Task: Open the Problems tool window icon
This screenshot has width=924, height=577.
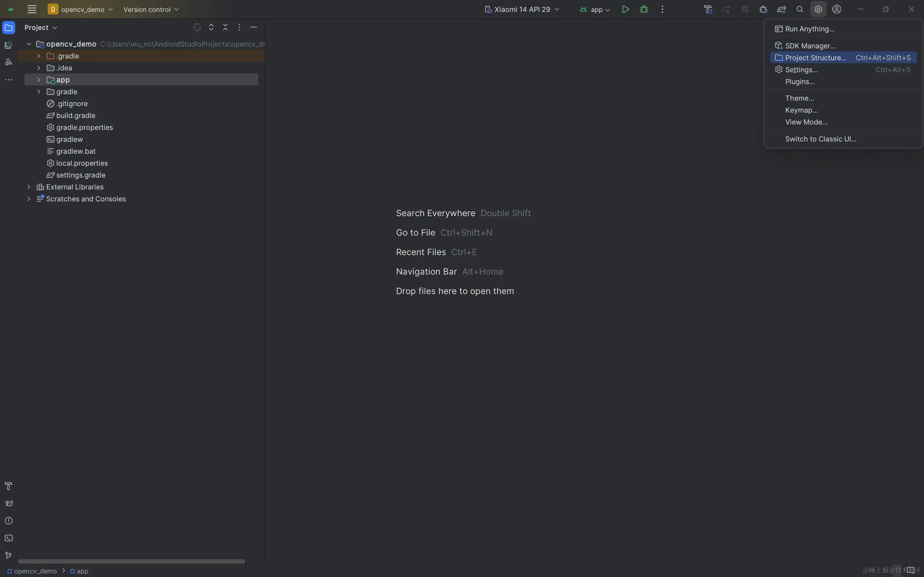Action: pos(8,521)
